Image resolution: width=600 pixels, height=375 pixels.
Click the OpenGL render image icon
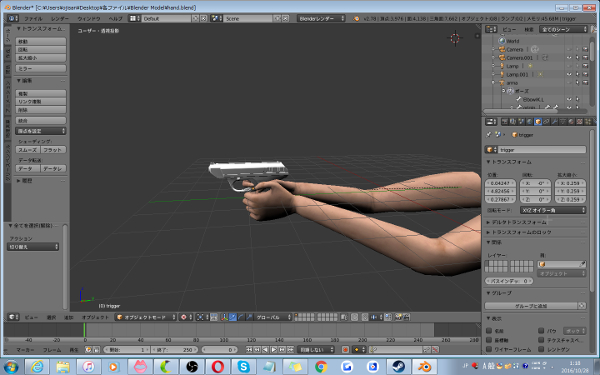pos(398,317)
